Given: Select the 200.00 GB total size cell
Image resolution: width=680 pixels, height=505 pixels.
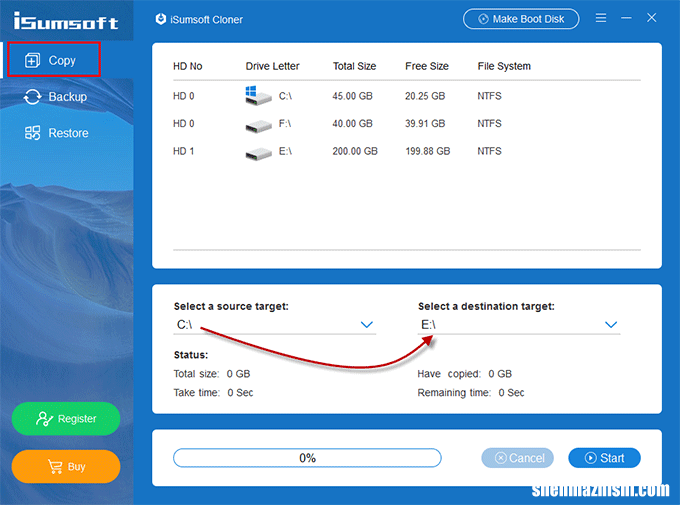Looking at the screenshot, I should tap(355, 151).
